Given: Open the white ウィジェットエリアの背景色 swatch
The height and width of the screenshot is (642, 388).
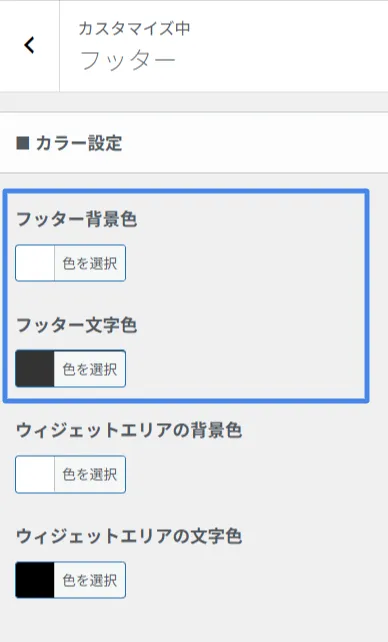Looking at the screenshot, I should [35, 474].
